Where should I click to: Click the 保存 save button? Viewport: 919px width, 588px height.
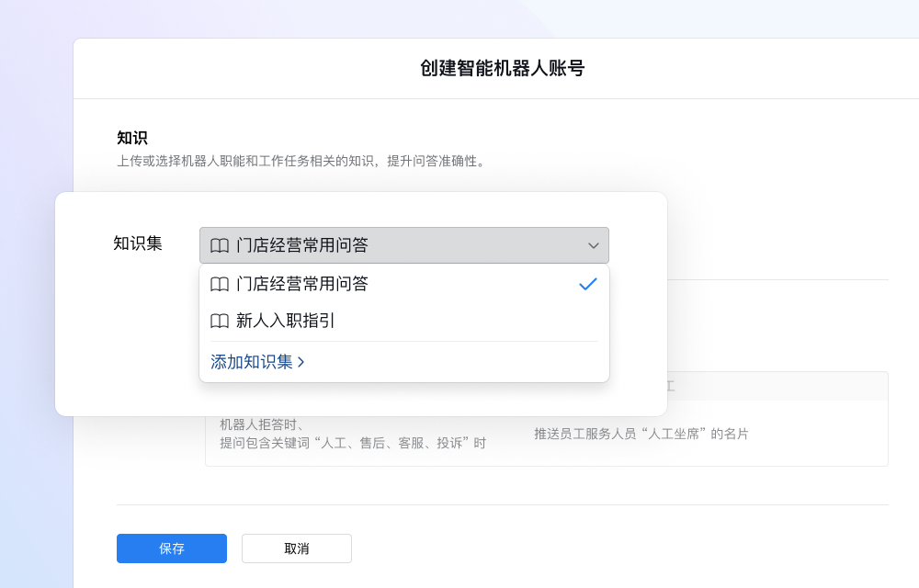(x=171, y=548)
